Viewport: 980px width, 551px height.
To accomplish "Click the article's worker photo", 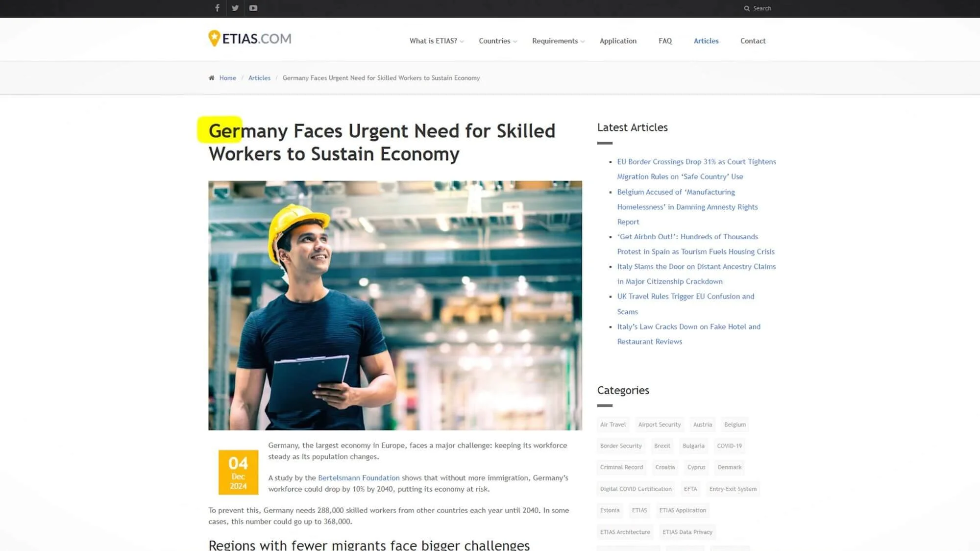I will 395,305.
